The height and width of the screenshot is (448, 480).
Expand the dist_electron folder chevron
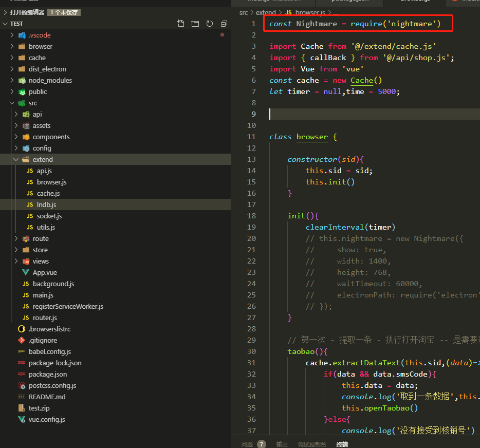tap(12, 69)
